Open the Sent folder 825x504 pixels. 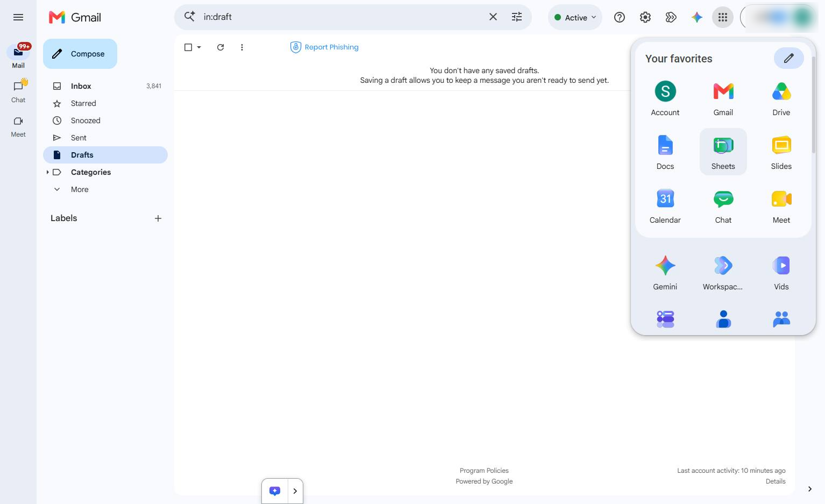click(105, 138)
